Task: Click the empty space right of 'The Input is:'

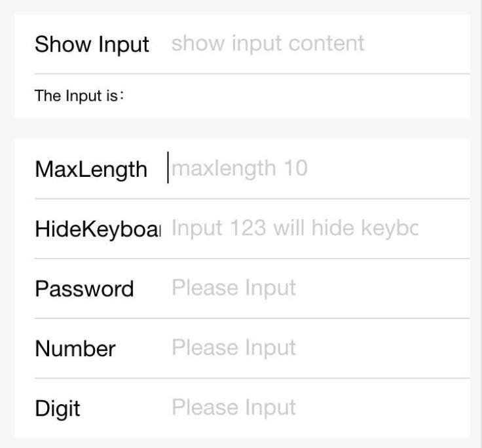Action: (295, 96)
